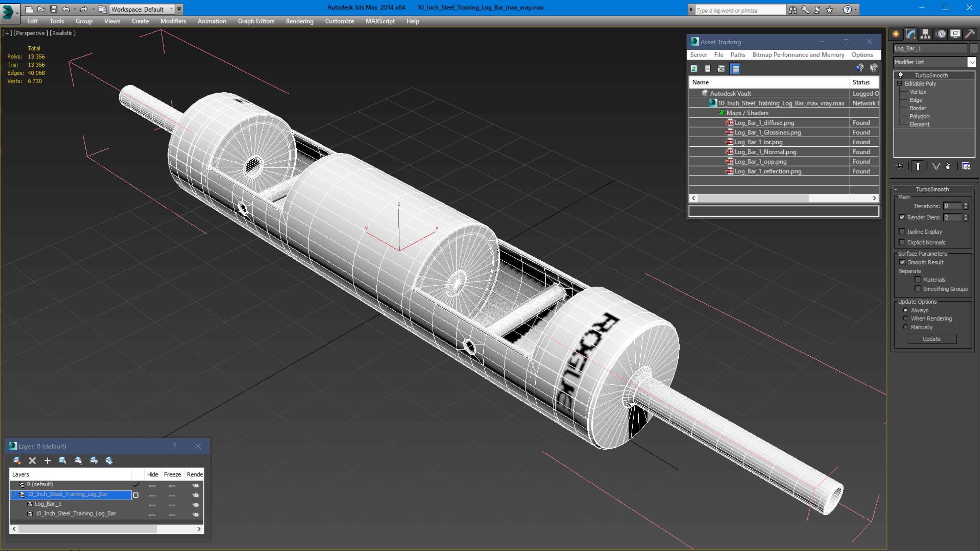The width and height of the screenshot is (980, 551).
Task: Open the Modifier List dropdown
Action: [x=972, y=62]
